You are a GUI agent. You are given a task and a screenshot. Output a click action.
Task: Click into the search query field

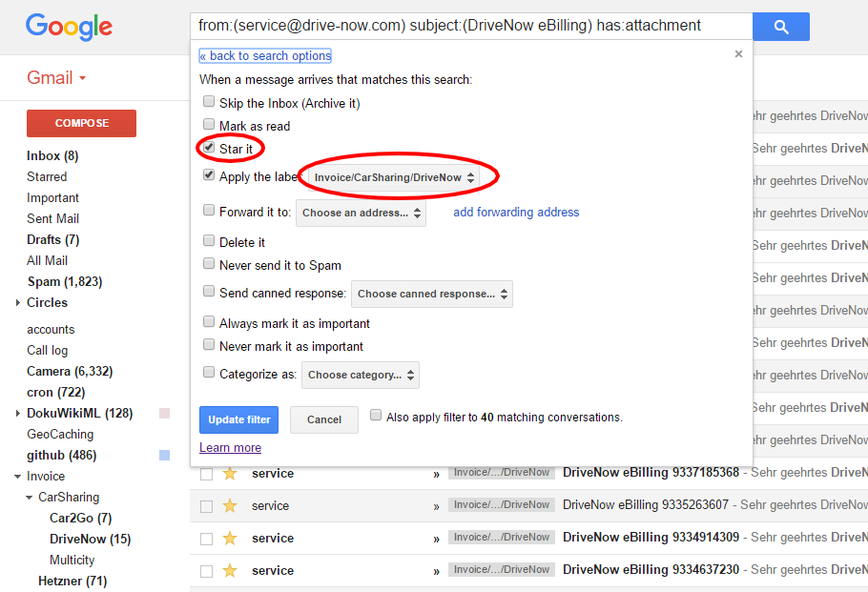click(471, 26)
